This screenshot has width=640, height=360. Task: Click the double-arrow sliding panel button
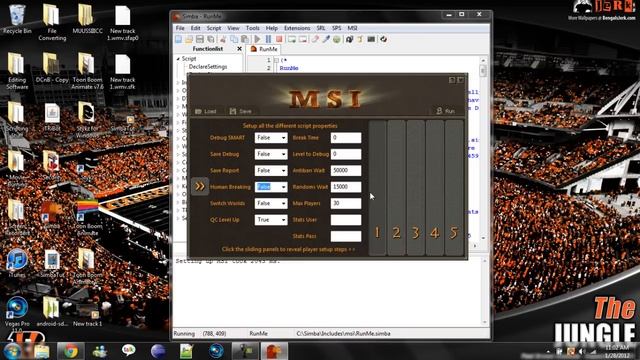pyautogui.click(x=200, y=187)
